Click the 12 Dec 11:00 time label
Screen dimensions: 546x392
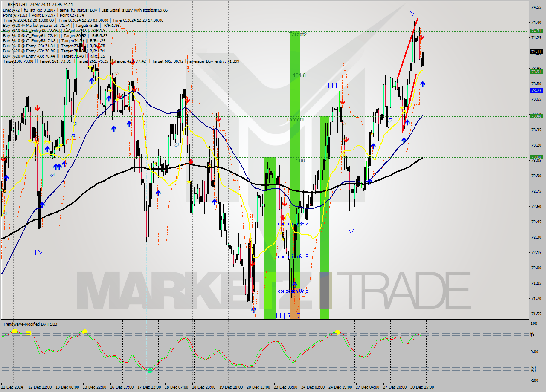(40, 387)
